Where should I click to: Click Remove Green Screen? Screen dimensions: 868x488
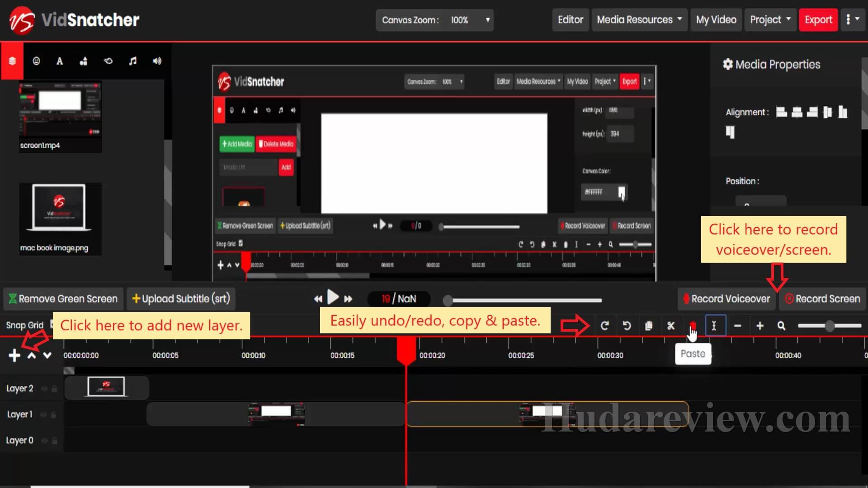point(63,299)
